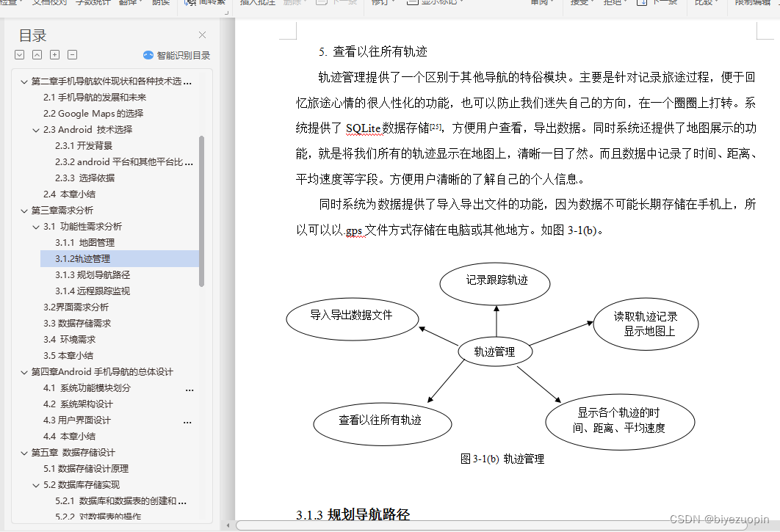Image resolution: width=780 pixels, height=532 pixels.
Task: Click the 记录跟踪轨迹 ellipse in diagram
Action: point(496,283)
